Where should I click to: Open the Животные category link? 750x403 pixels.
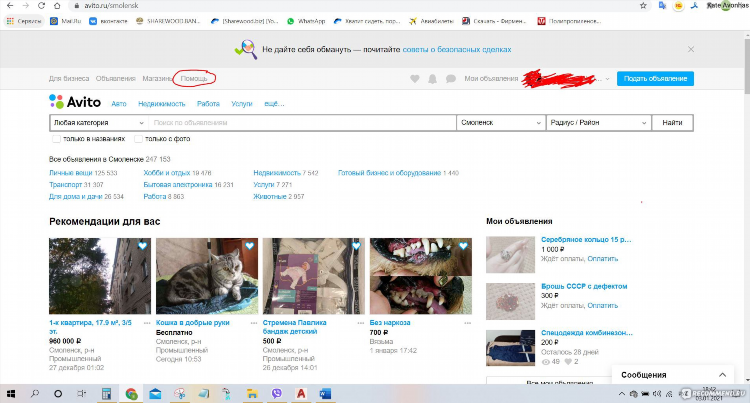pyautogui.click(x=270, y=196)
